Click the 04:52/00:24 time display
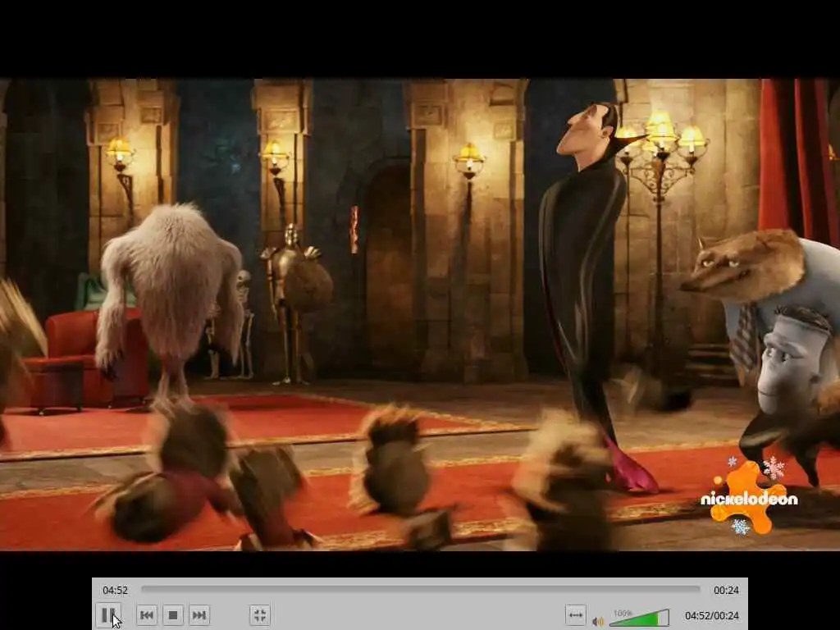This screenshot has width=840, height=630. (712, 615)
